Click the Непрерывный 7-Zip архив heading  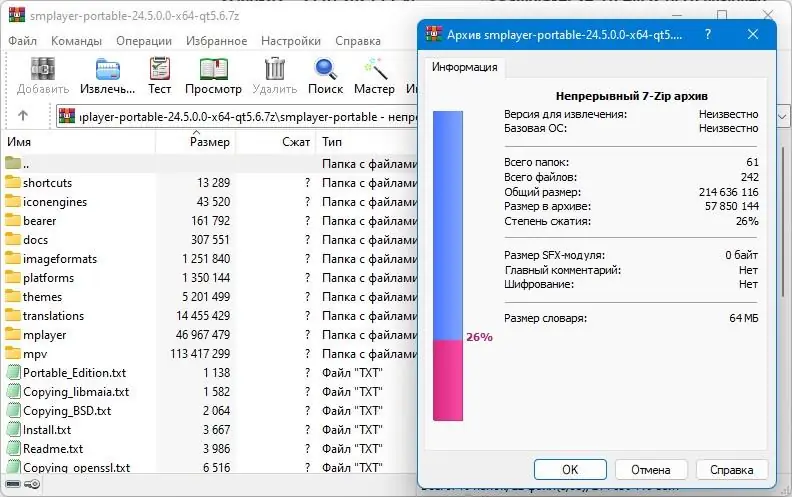click(631, 96)
